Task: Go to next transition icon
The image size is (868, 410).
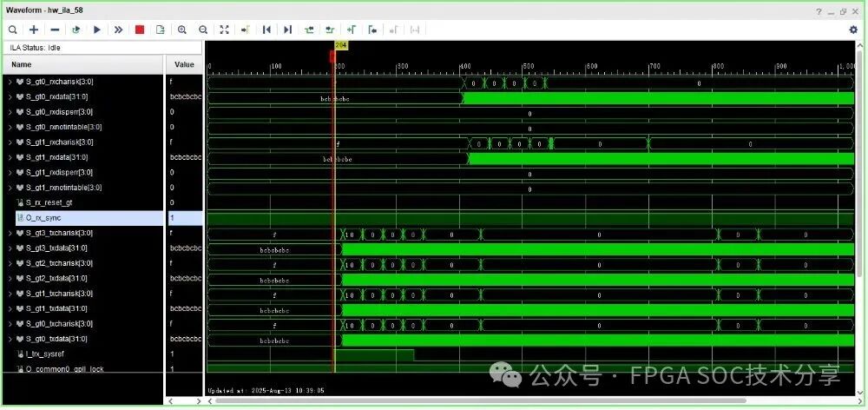Action: 330,30
